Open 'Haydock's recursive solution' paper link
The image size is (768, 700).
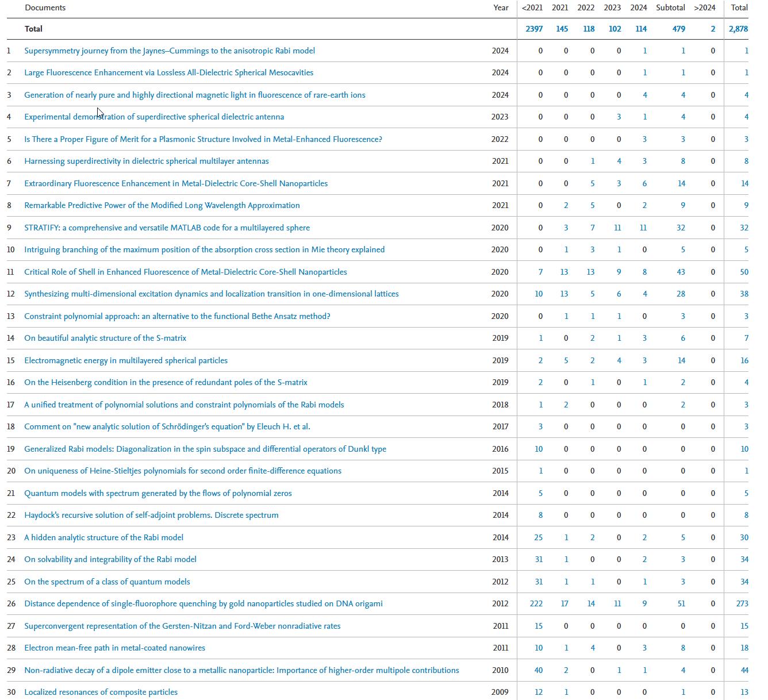(x=151, y=515)
